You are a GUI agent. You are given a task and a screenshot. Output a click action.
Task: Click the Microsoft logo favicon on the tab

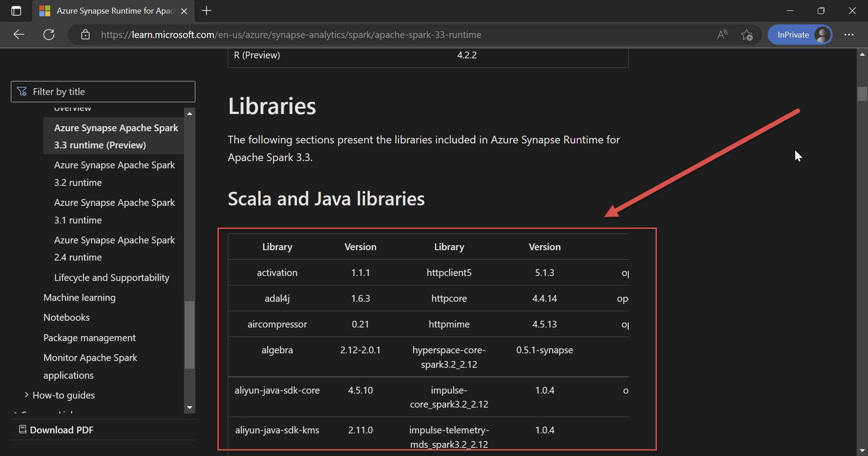(45, 11)
